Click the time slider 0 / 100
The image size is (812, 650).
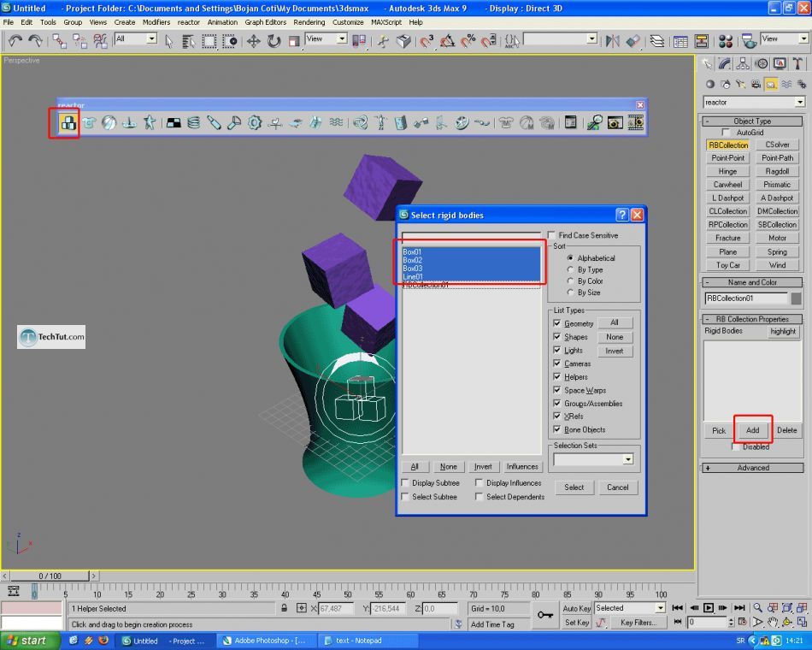point(50,576)
